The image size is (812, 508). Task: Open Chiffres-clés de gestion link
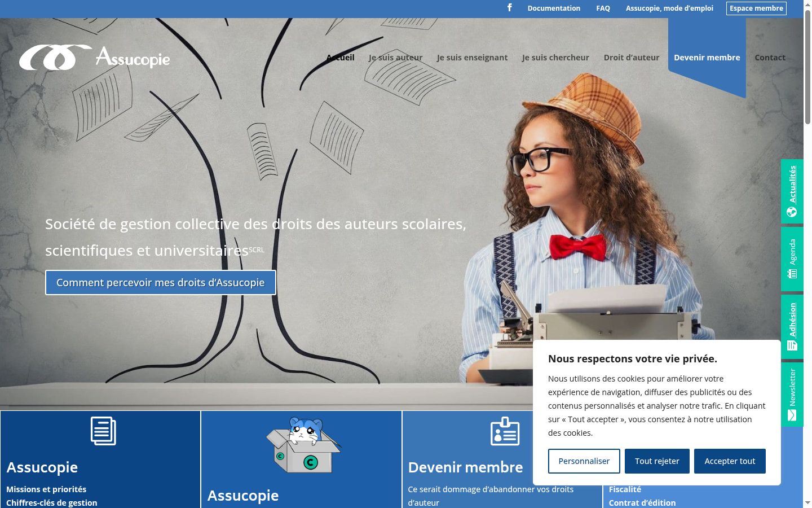52,502
